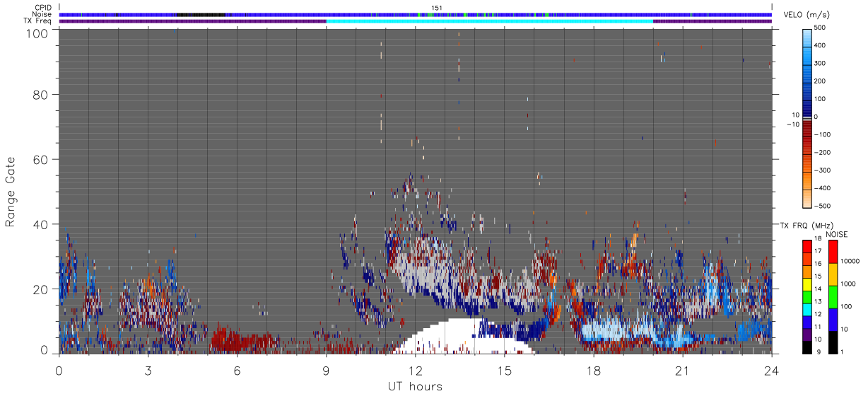Click the UT hours tick label 3
This screenshot has width=868, height=401.
click(148, 371)
